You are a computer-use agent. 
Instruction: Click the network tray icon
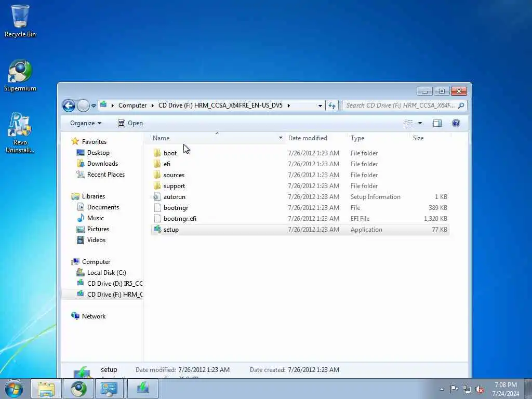point(467,390)
